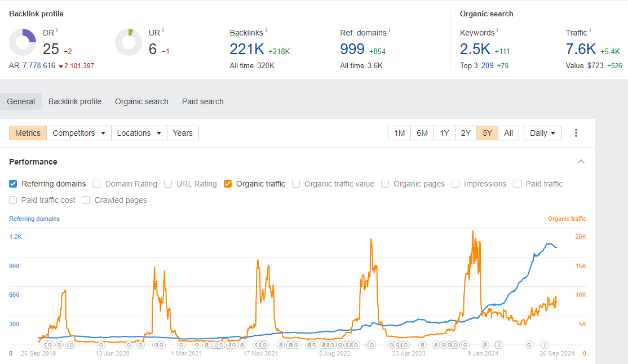The image size is (628, 364).
Task: Enable the Domain Rating checkbox
Action: click(x=96, y=184)
